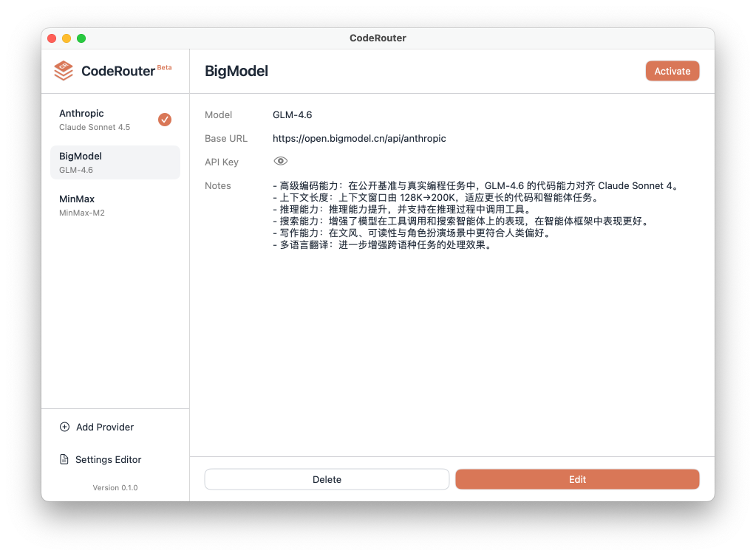The height and width of the screenshot is (556, 756).
Task: Open Add Provider
Action: click(x=104, y=427)
